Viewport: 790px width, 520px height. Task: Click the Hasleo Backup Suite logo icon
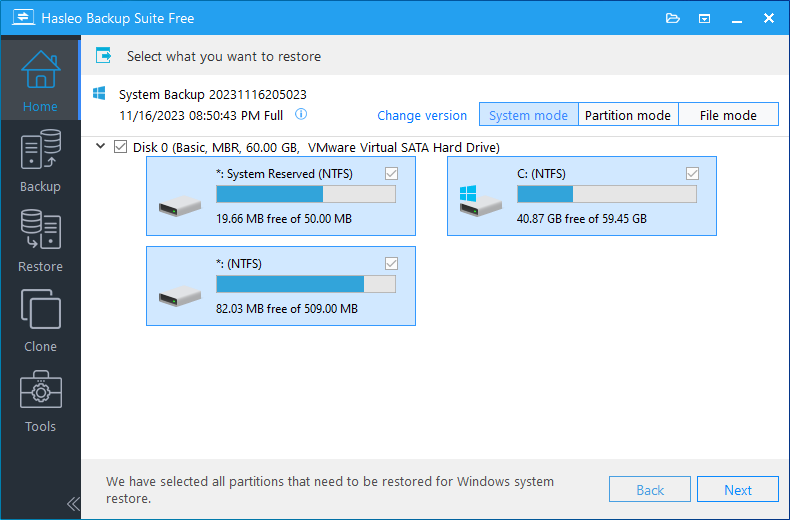click(x=23, y=18)
